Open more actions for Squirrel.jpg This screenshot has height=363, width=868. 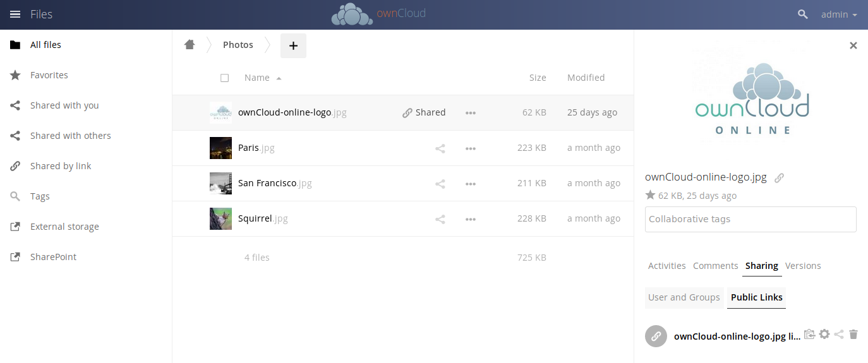point(471,219)
